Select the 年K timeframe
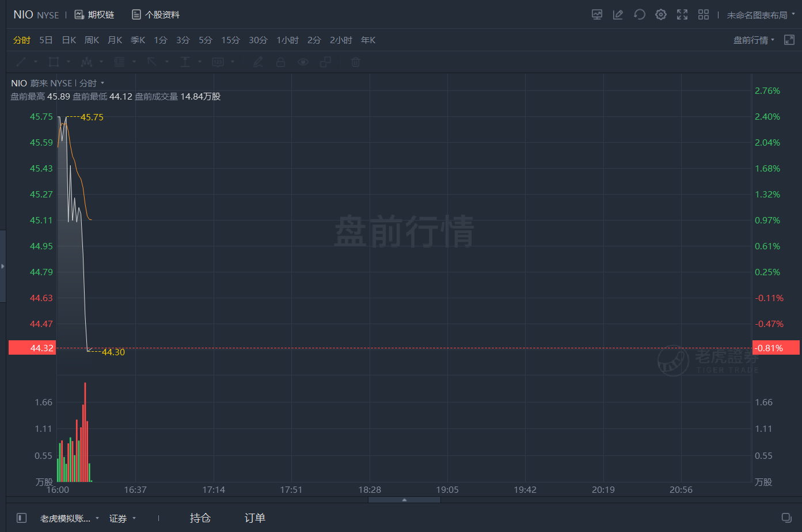Screen dimensions: 802x532 [368, 40]
